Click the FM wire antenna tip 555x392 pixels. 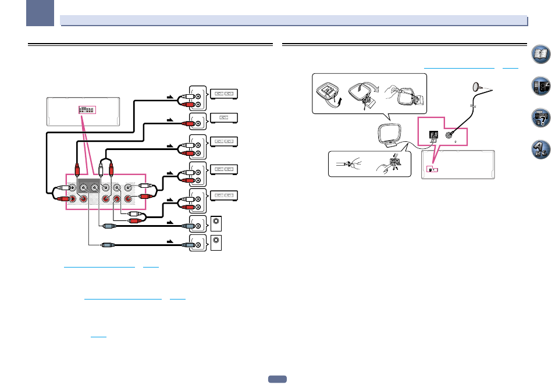(x=476, y=86)
